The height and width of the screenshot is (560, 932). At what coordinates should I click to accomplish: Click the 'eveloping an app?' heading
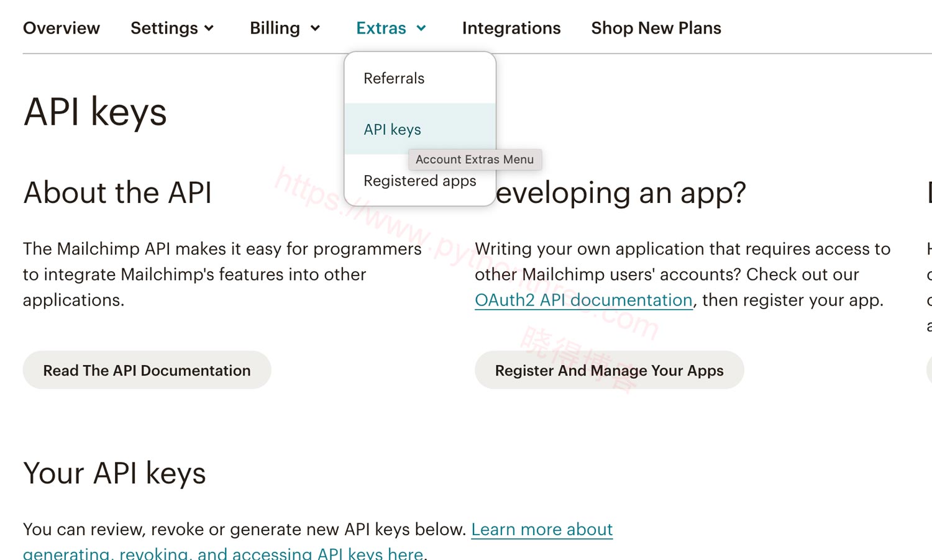621,192
